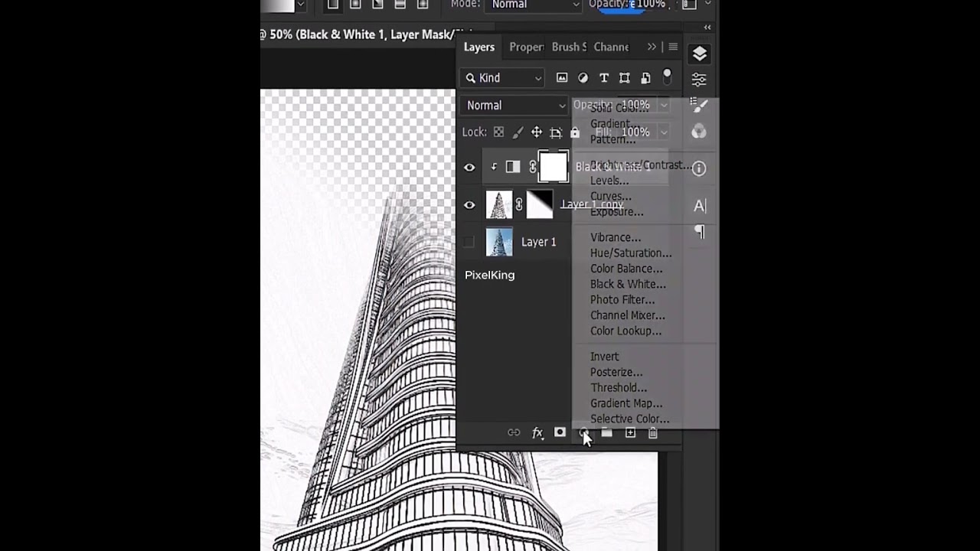Switch to the Channels tab
The image size is (980, 551).
(x=611, y=47)
